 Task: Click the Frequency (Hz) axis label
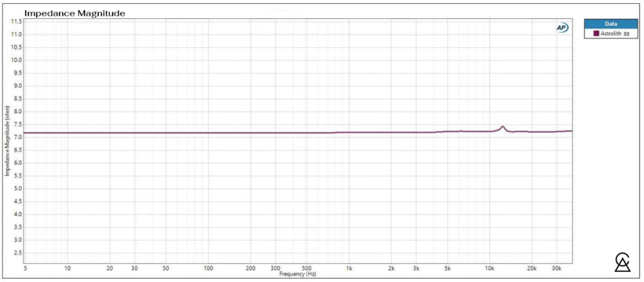pos(297,275)
